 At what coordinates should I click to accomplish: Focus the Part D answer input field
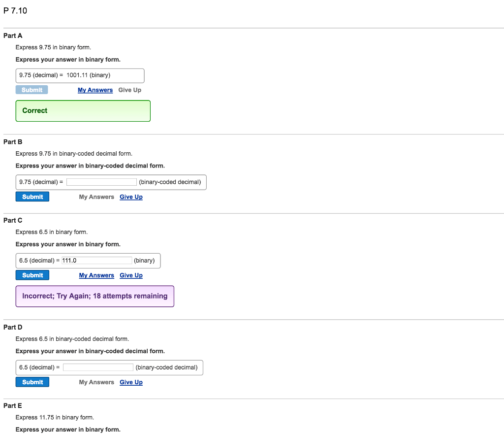pos(98,368)
